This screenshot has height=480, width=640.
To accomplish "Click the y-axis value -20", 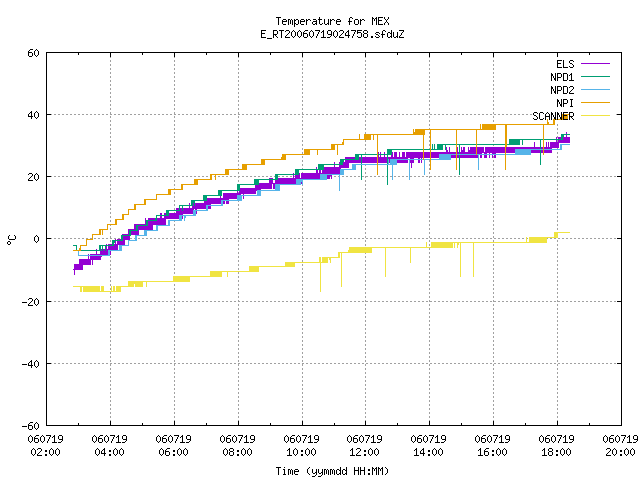I will point(31,302).
